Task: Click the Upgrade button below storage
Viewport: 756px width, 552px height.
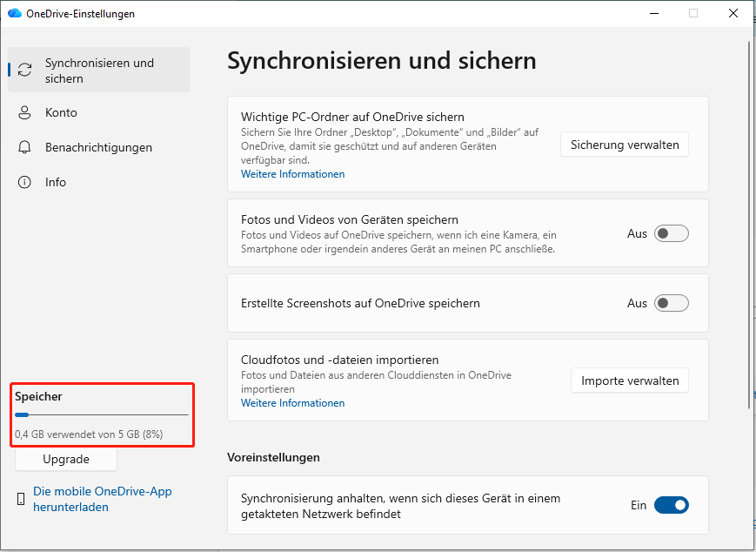Action: pyautogui.click(x=65, y=459)
